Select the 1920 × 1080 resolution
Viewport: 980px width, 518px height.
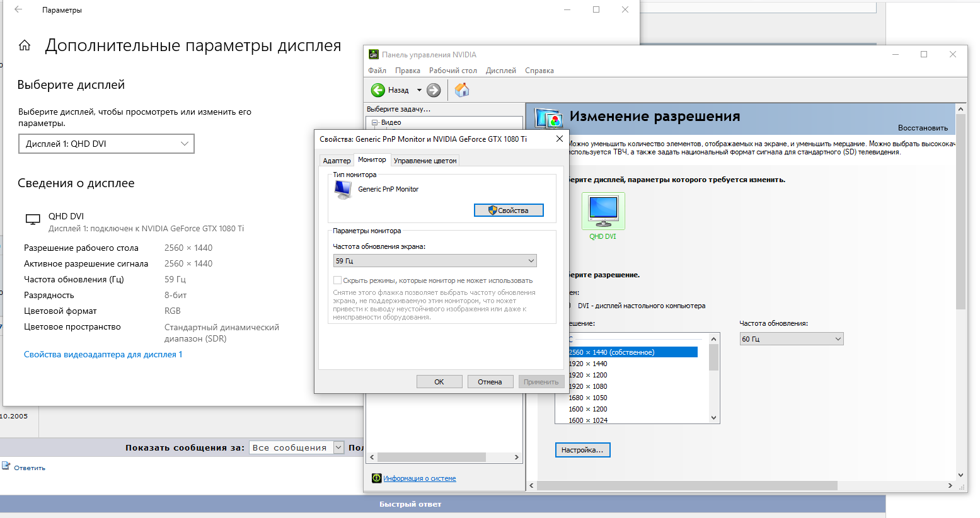coord(588,386)
